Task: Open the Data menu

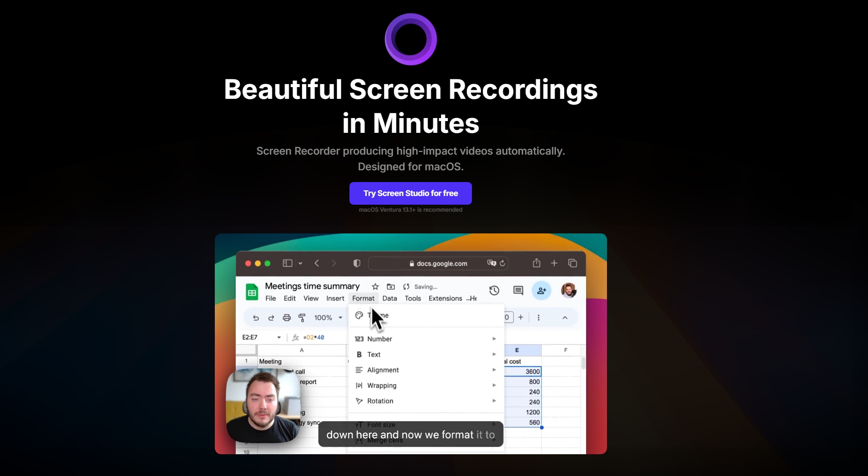Action: (390, 298)
